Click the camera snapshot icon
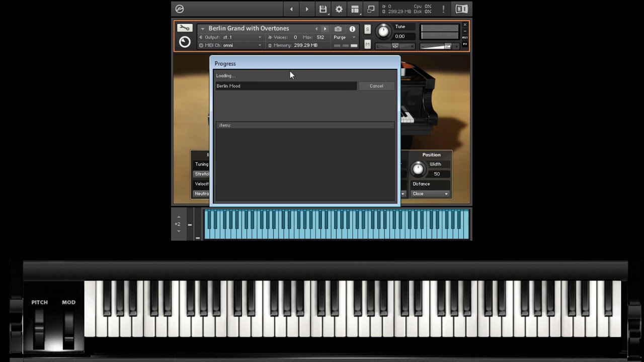 [x=338, y=29]
